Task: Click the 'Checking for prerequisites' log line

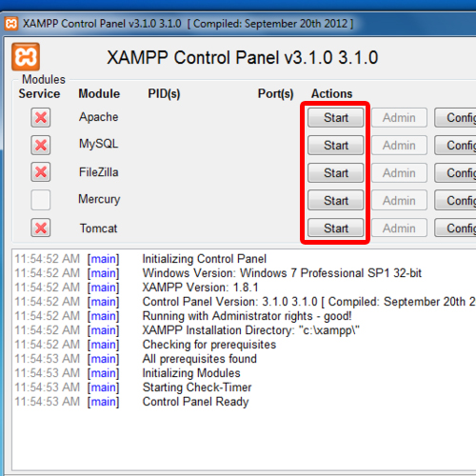Action: pyautogui.click(x=209, y=345)
